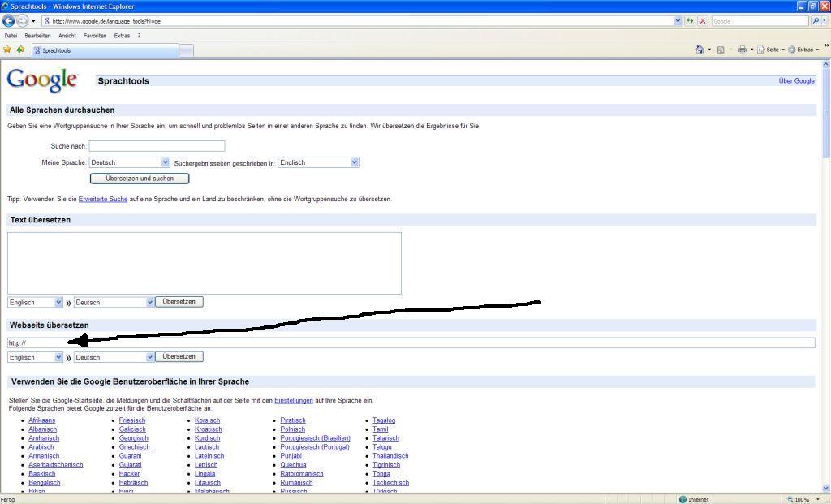Click the Google logo
The image size is (831, 504).
(x=42, y=80)
